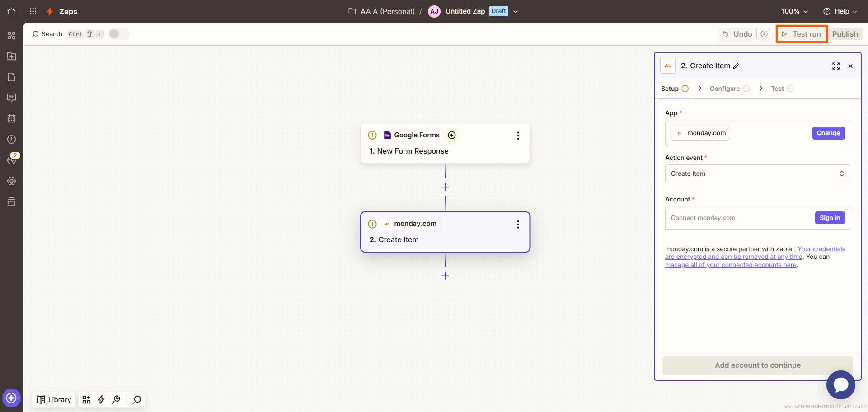Switch to the Configure tab

pos(725,89)
